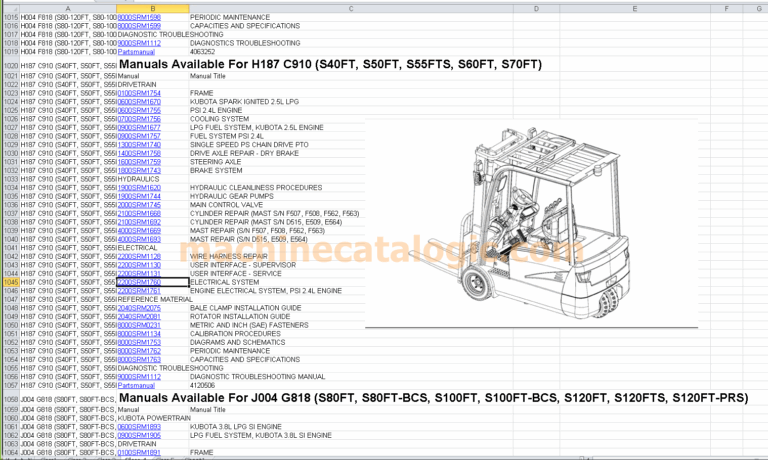Open the 2100SRM1692 cylinder repair link
This screenshot has width=768, height=460.
(139, 222)
